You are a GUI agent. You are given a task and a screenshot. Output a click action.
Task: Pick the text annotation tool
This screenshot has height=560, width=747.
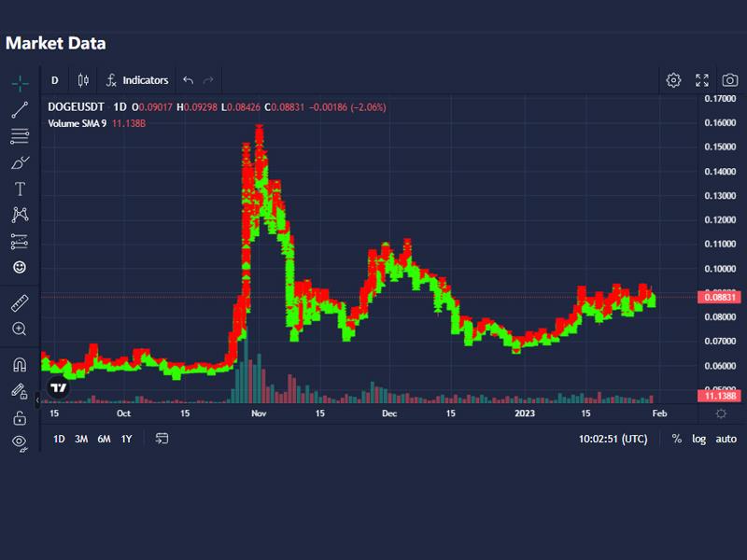pyautogui.click(x=20, y=189)
